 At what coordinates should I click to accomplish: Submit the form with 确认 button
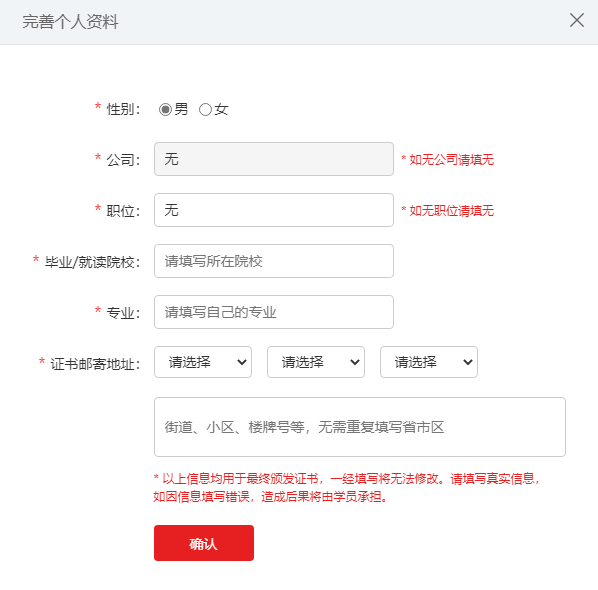(x=204, y=543)
